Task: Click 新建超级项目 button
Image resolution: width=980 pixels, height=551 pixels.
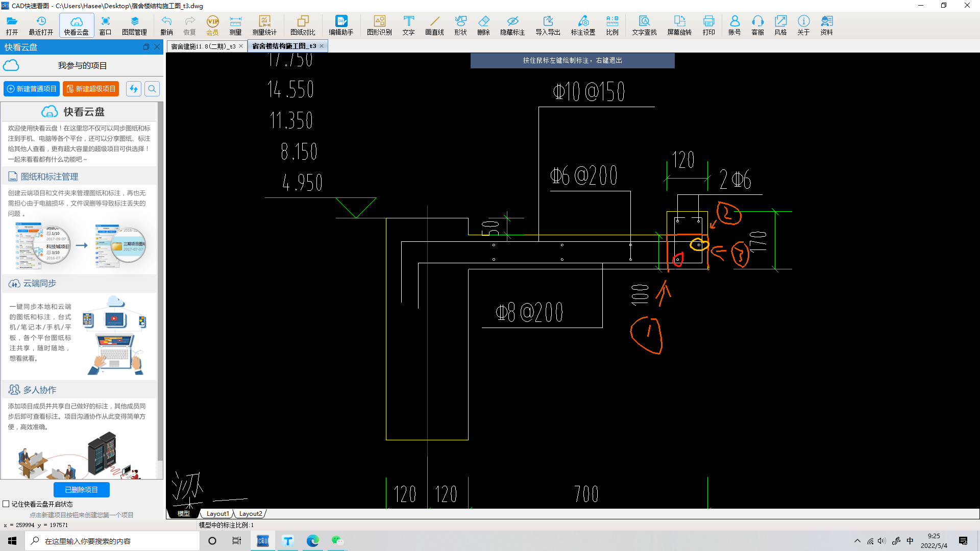Action: pos(91,89)
